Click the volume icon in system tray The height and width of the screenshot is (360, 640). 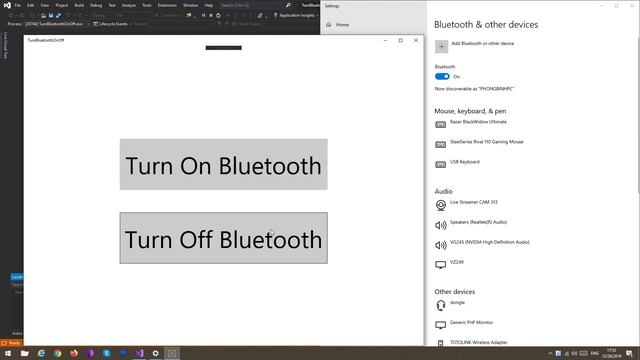click(x=574, y=353)
